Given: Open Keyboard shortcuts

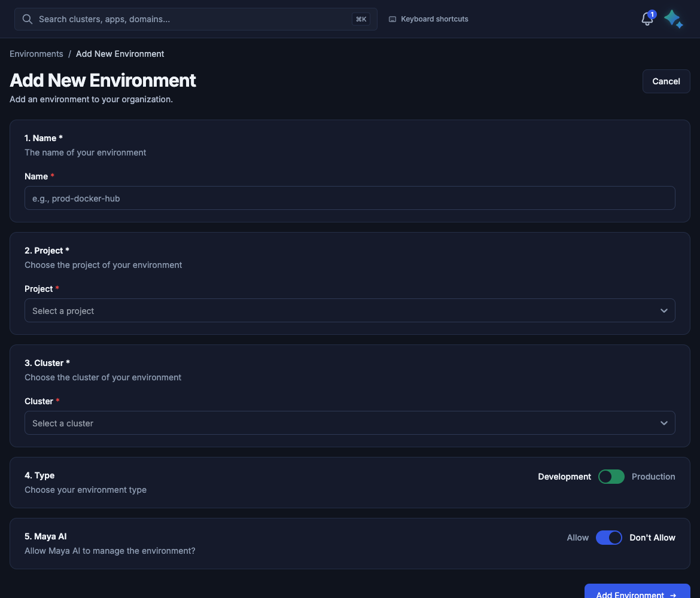Looking at the screenshot, I should [428, 19].
